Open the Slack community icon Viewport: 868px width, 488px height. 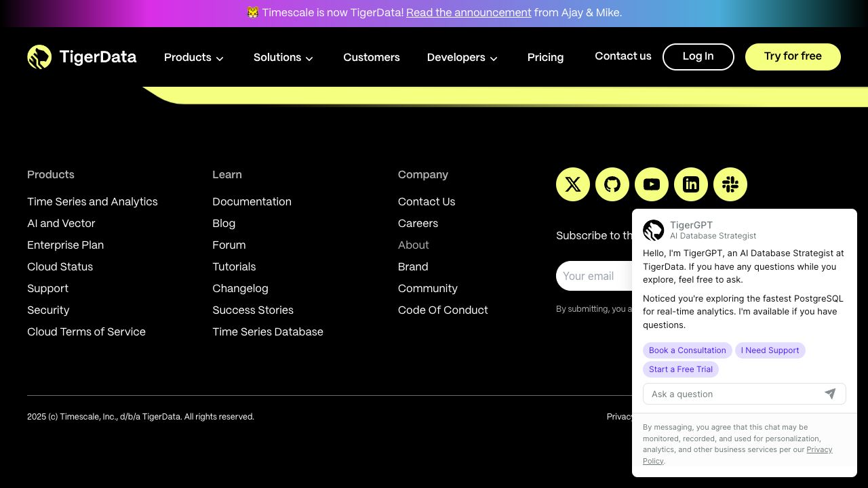click(x=730, y=184)
